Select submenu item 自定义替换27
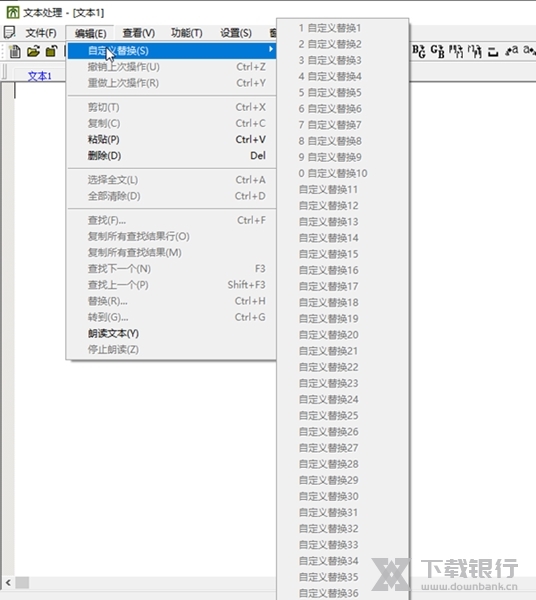This screenshot has width=536, height=600. [343, 448]
